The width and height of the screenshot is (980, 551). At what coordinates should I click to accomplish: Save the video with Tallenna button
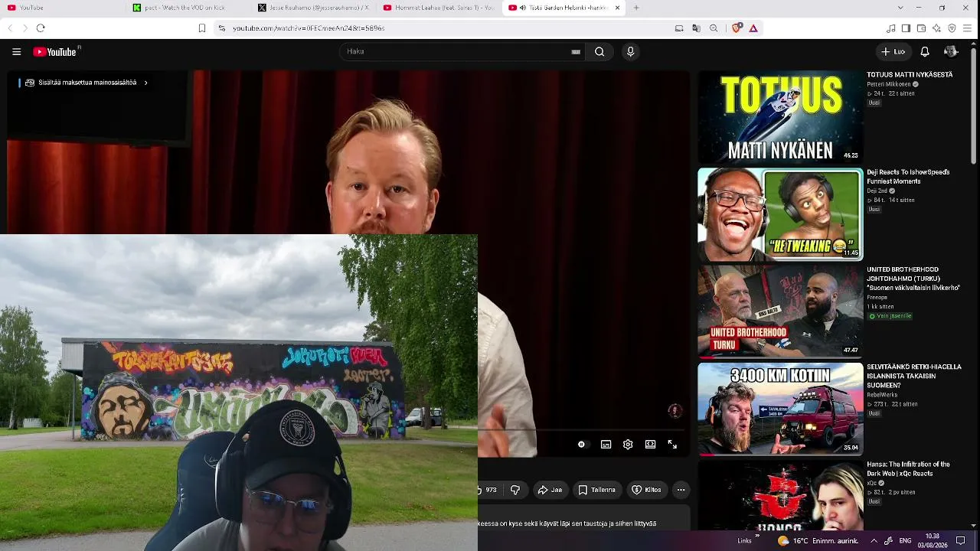tap(597, 490)
